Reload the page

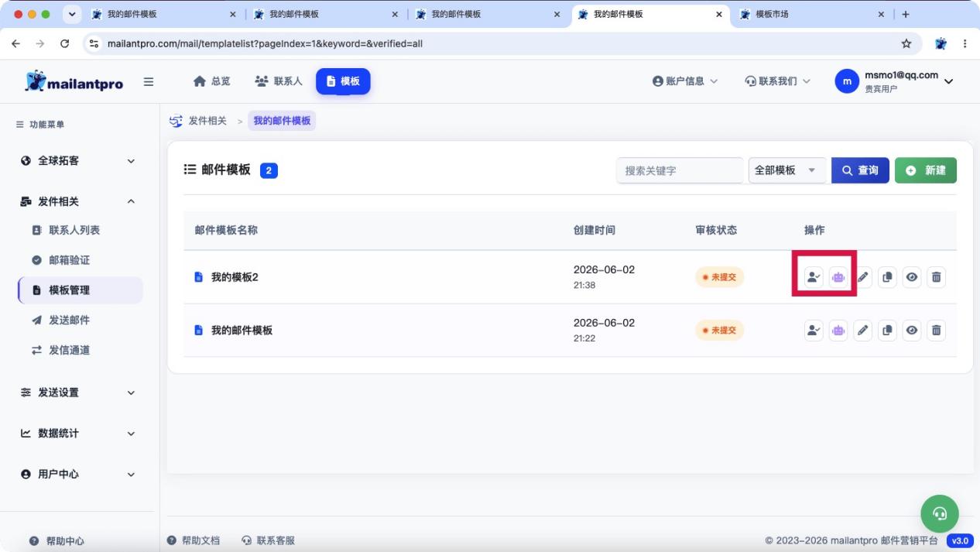pos(65,43)
